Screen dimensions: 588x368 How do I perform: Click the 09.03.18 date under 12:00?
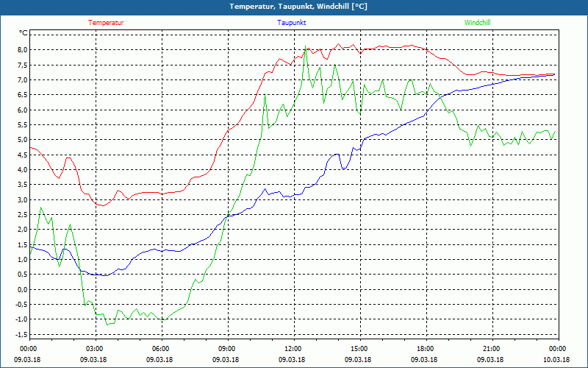click(292, 360)
